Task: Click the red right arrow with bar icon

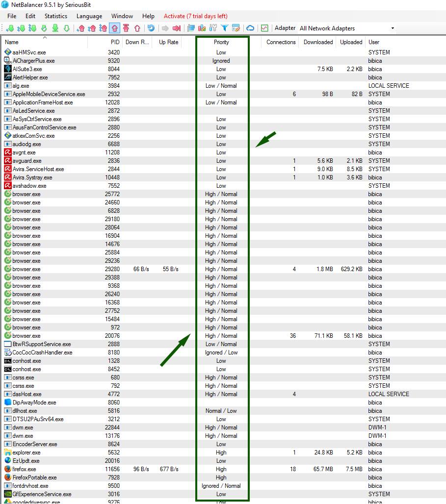Action: 176,28
